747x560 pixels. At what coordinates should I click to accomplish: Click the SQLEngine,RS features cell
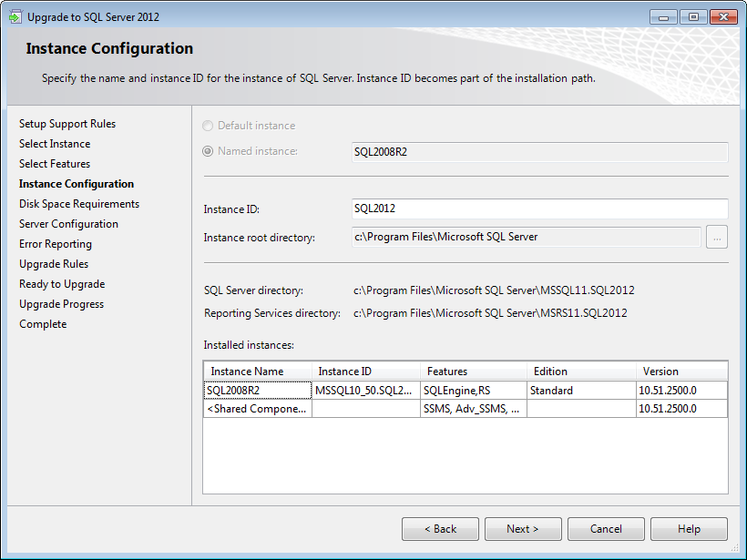474,391
